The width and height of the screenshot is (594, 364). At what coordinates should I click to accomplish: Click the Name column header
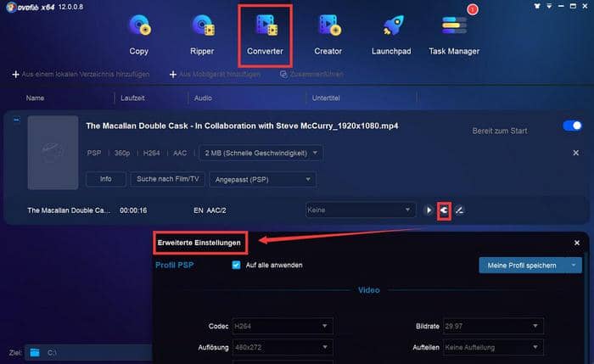[36, 98]
